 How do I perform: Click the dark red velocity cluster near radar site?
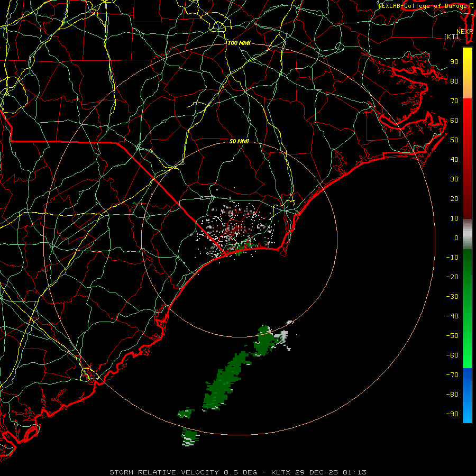(235, 230)
